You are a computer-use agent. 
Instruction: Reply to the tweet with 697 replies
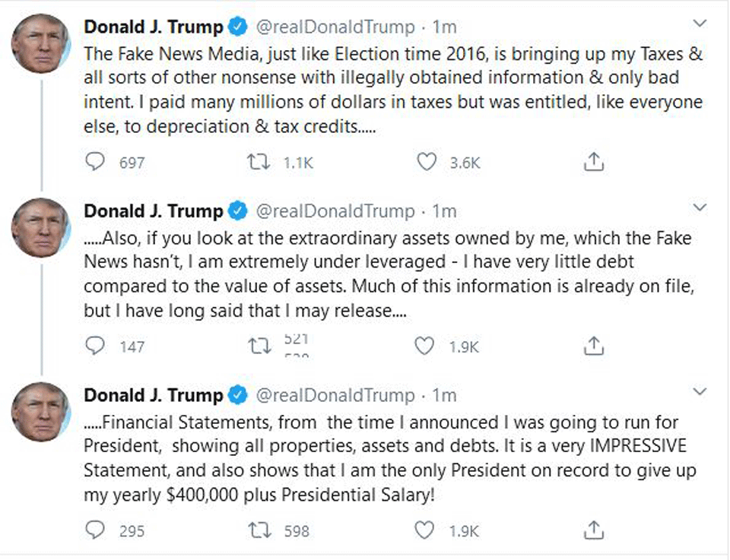point(95,162)
